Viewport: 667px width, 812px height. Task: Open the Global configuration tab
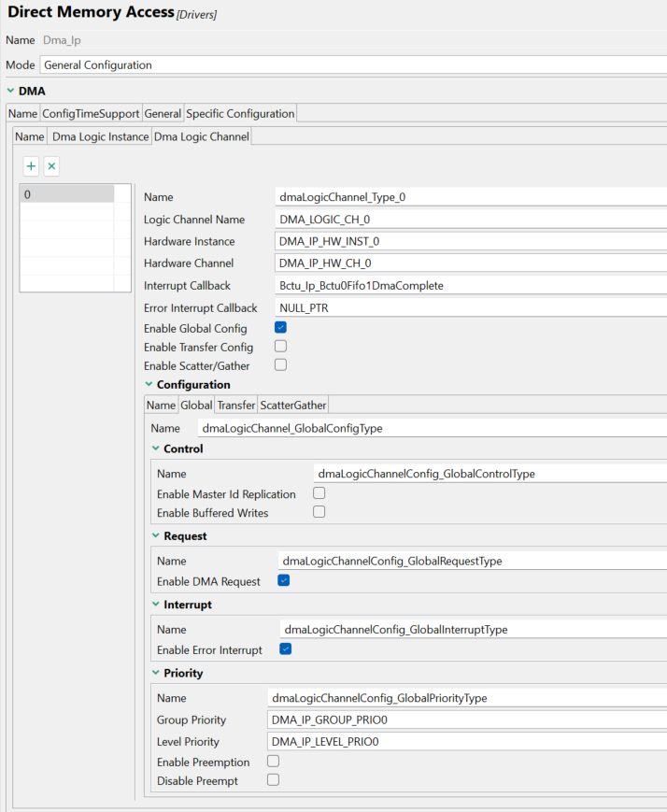[x=196, y=405]
